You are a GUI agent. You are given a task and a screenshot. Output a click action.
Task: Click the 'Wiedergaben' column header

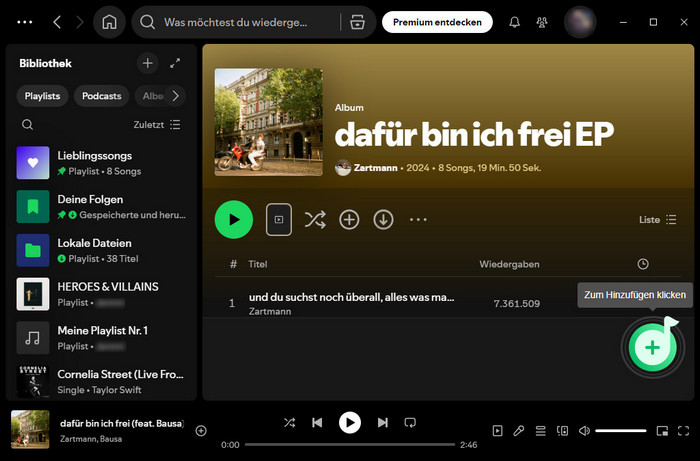pyautogui.click(x=509, y=264)
